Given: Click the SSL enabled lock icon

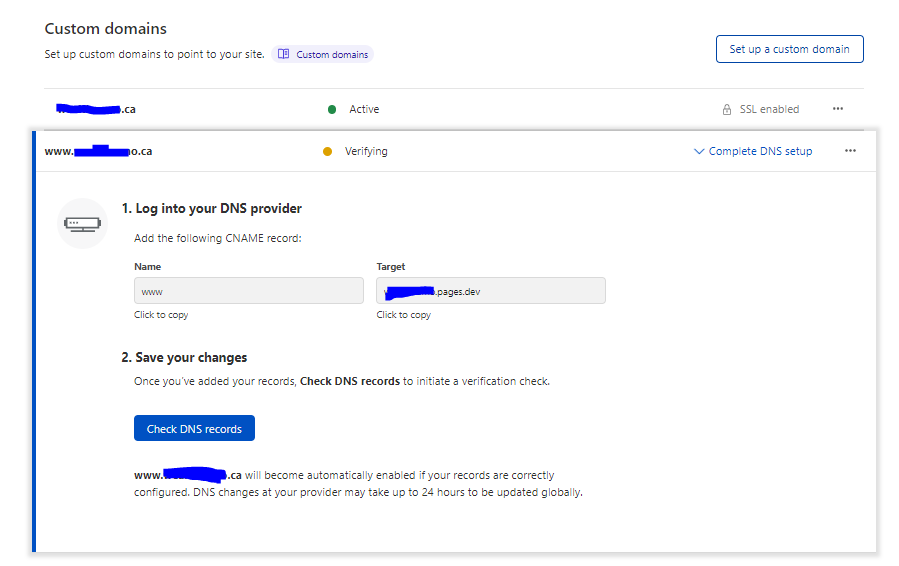Looking at the screenshot, I should click(727, 110).
